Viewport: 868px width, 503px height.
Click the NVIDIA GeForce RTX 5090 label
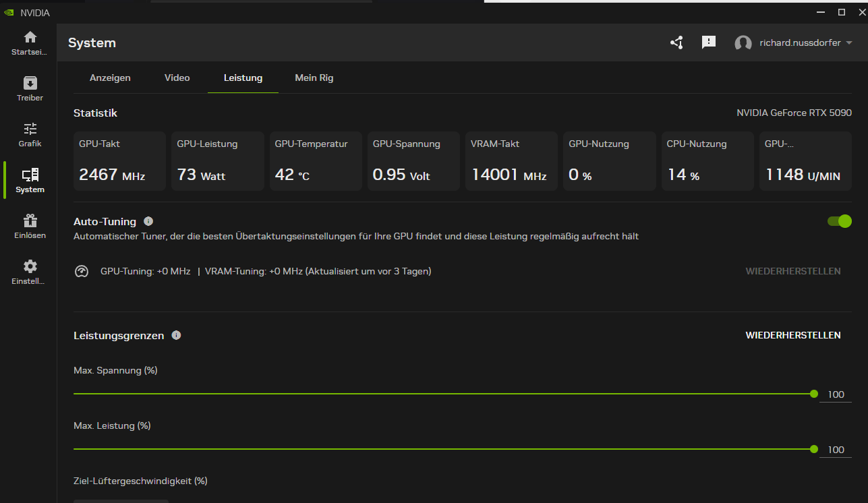794,113
